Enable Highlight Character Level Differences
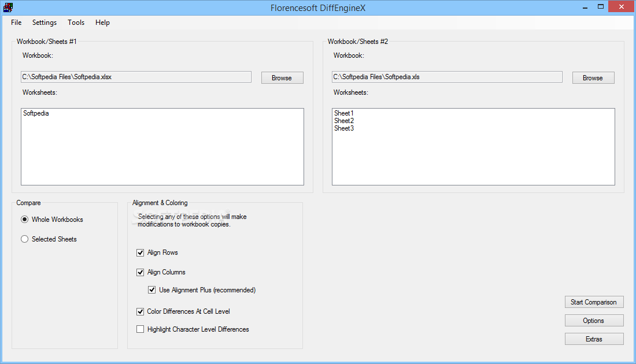The height and width of the screenshot is (364, 636). pyautogui.click(x=140, y=329)
